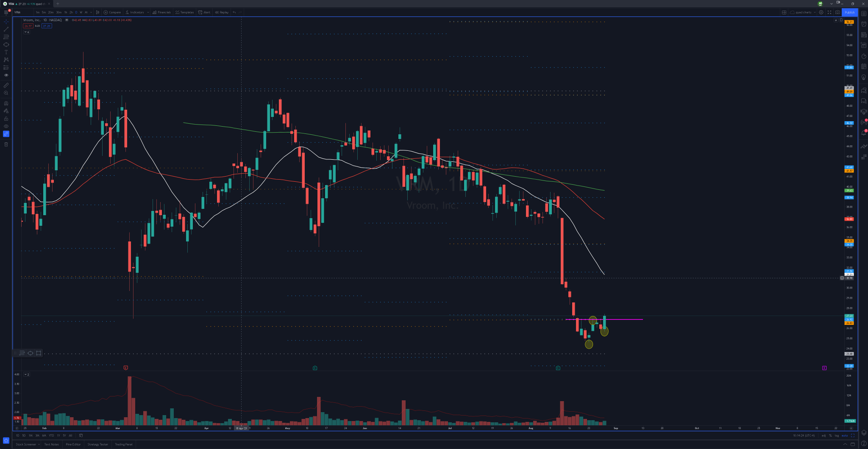Image resolution: width=868 pixels, height=449 pixels.
Task: Select the trend line drawing tool
Action: (x=6, y=29)
